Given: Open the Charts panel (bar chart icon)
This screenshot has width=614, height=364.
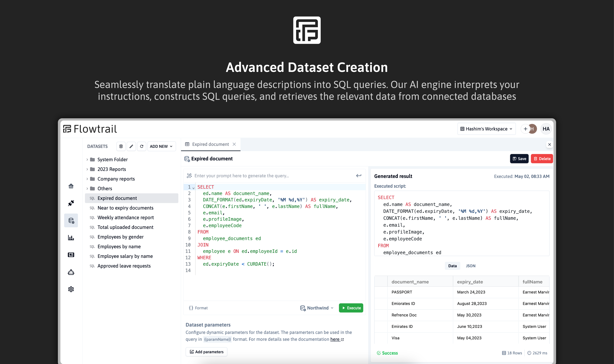Looking at the screenshot, I should pos(71,237).
